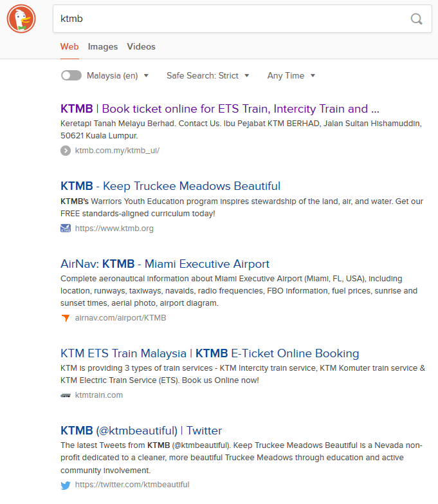Click the ktmtrain.com train favicon
The height and width of the screenshot is (504, 438).
click(x=66, y=395)
